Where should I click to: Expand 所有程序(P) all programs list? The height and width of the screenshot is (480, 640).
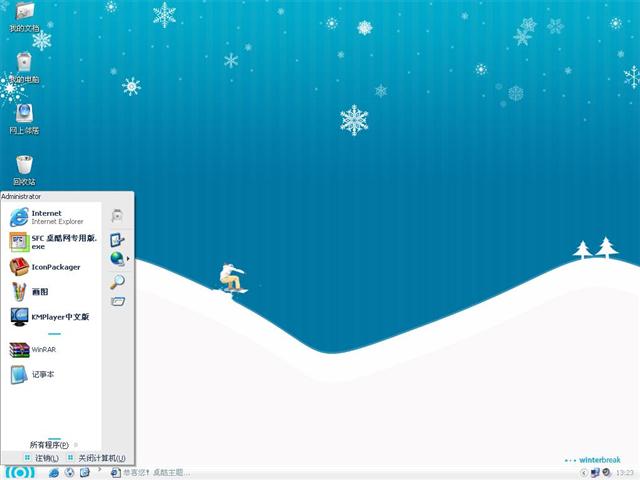click(x=53, y=444)
